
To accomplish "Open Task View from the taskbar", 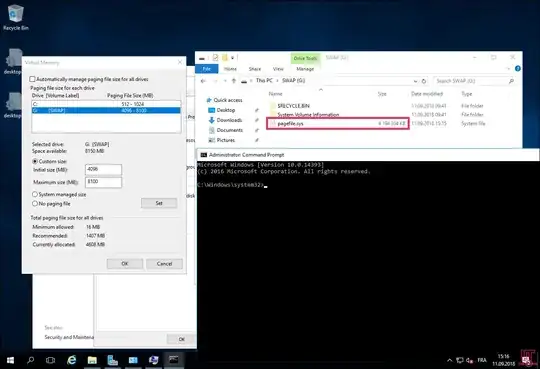I will click(x=51, y=360).
